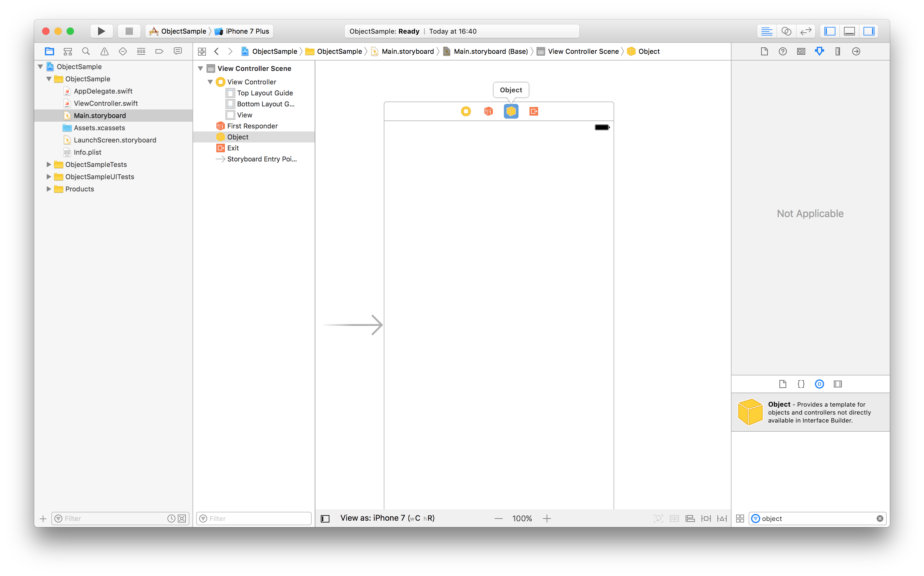This screenshot has width=924, height=576.
Task: Toggle the Debug area visibility
Action: tap(849, 31)
